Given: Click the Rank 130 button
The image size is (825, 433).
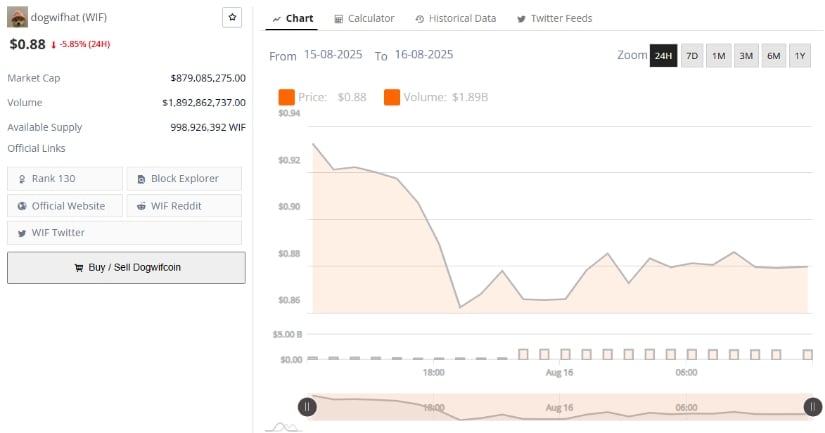Looking at the screenshot, I should tap(65, 179).
